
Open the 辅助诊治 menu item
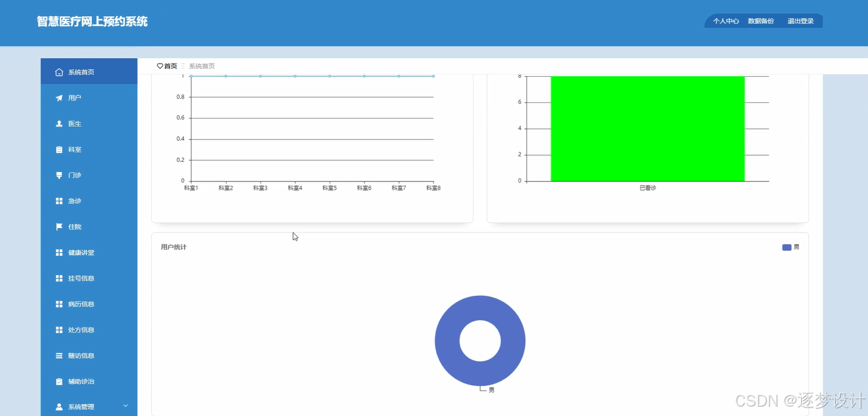(x=89, y=382)
